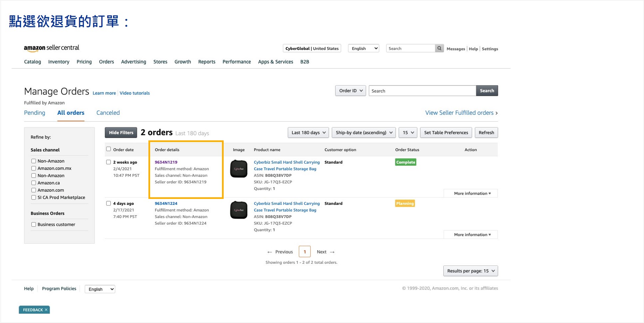This screenshot has width=644, height=323.
Task: Open the B2B menu
Action: [305, 62]
